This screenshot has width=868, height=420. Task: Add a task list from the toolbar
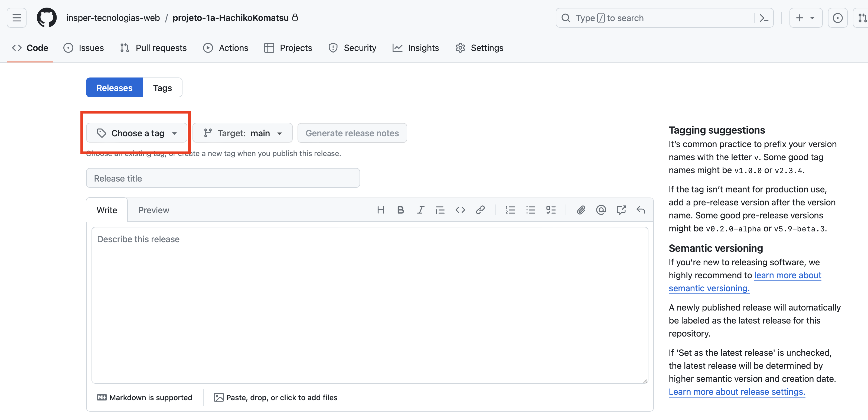tap(551, 210)
